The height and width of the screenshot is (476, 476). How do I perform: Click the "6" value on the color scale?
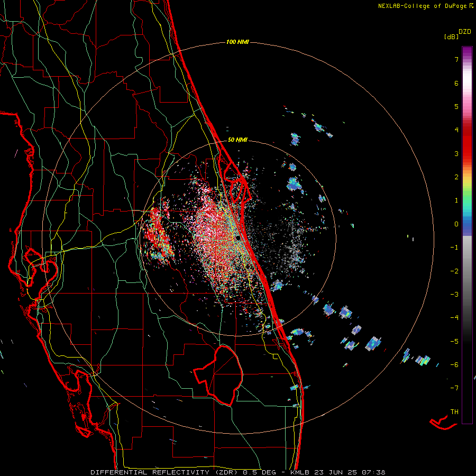click(456, 83)
